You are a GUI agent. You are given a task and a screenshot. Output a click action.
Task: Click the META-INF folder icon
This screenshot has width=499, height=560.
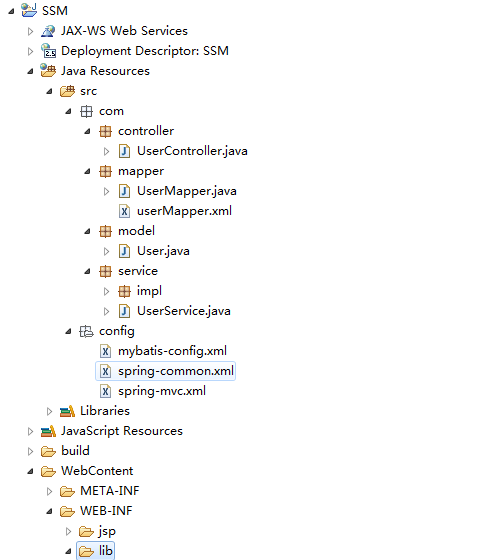(67, 491)
